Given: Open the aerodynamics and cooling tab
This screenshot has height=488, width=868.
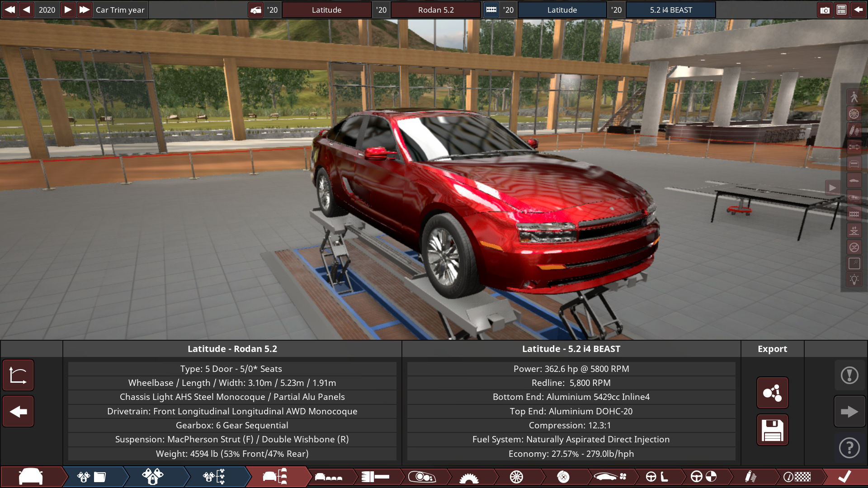Looking at the screenshot, I should 610,477.
